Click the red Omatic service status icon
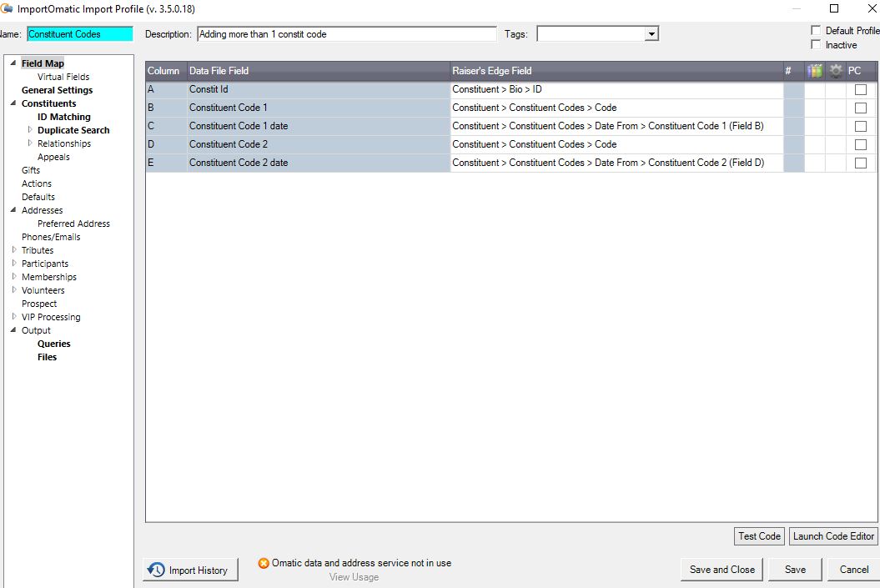The image size is (880, 588). (x=264, y=563)
